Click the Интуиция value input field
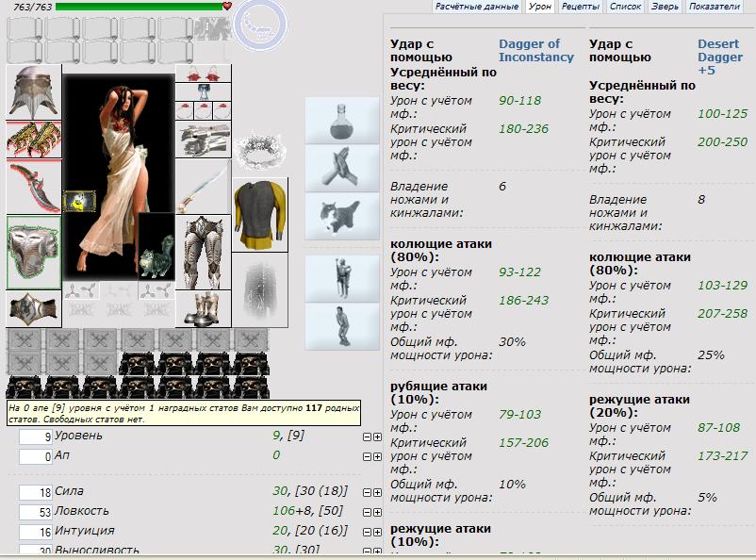 [x=36, y=532]
